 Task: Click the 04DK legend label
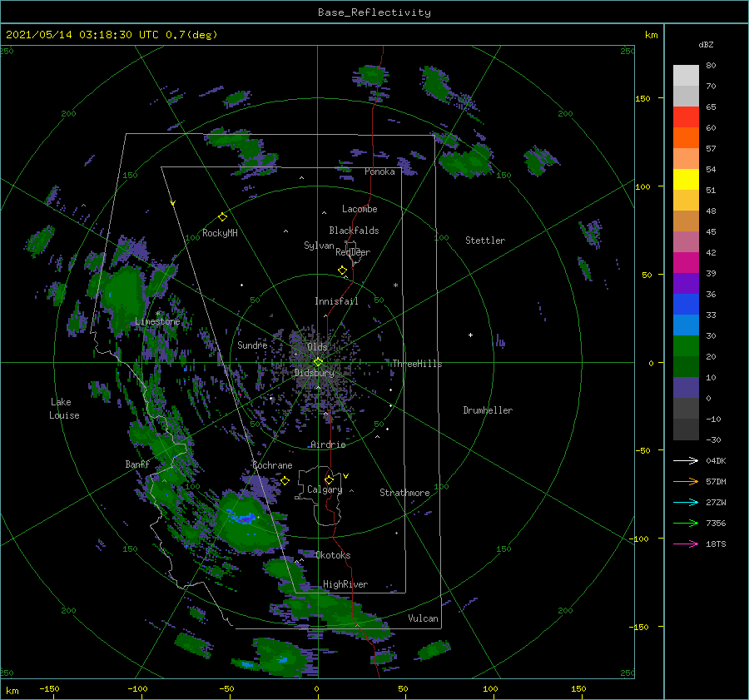click(716, 460)
